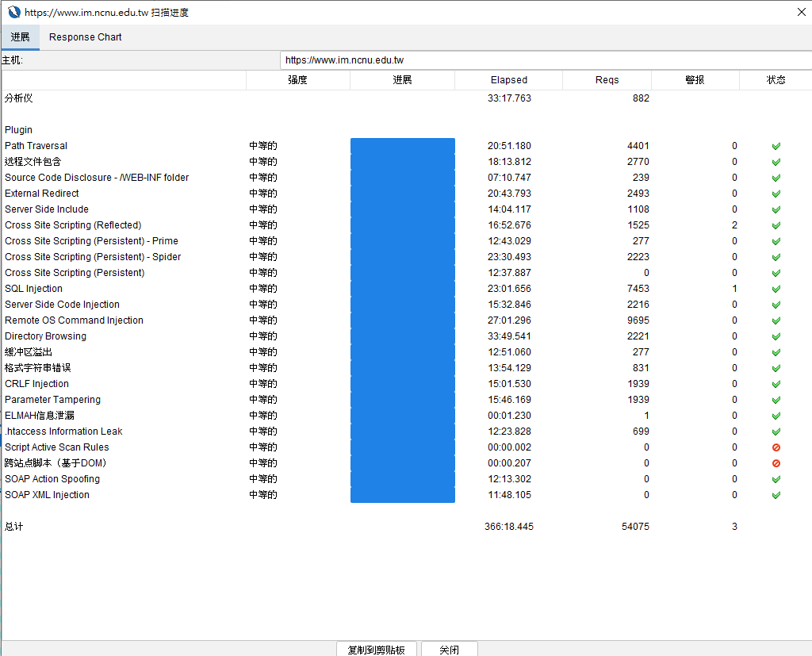Click the total requests value 54075
812x656 pixels.
coord(635,527)
